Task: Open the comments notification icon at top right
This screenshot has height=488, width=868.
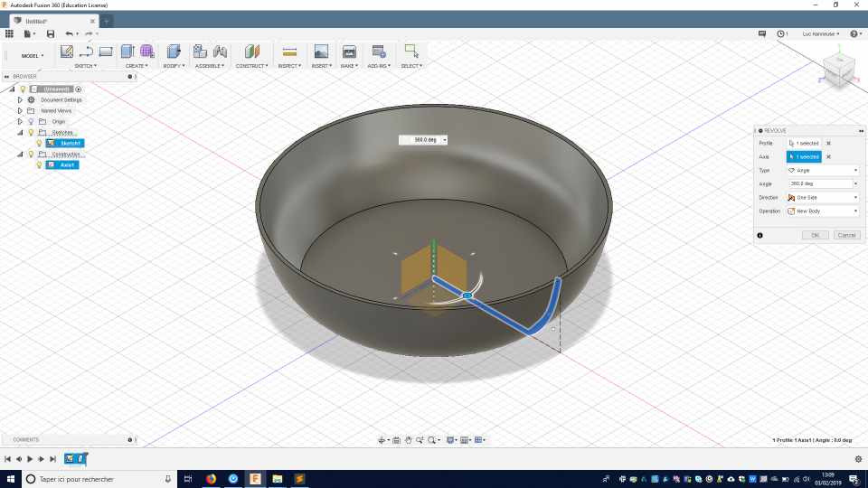Action: pyautogui.click(x=762, y=33)
